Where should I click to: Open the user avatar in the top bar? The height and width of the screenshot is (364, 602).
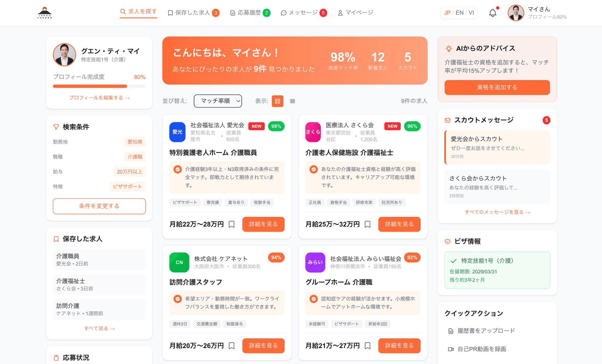tap(515, 13)
